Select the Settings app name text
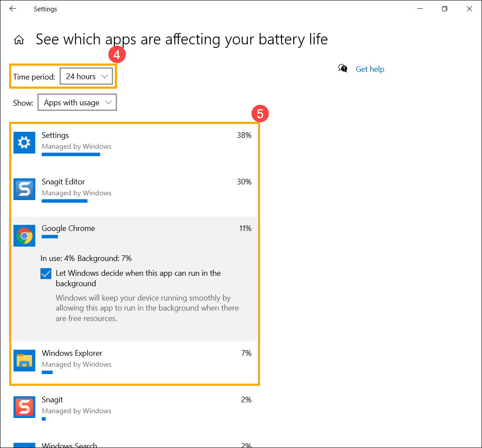482x448 pixels. (55, 135)
